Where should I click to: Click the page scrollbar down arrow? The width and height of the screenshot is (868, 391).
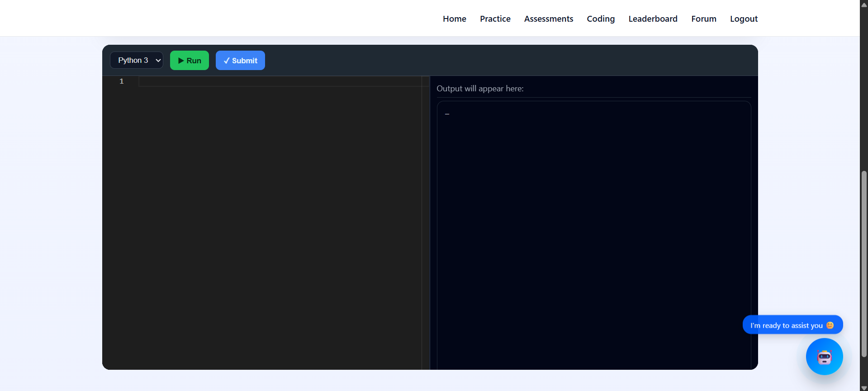point(864,387)
